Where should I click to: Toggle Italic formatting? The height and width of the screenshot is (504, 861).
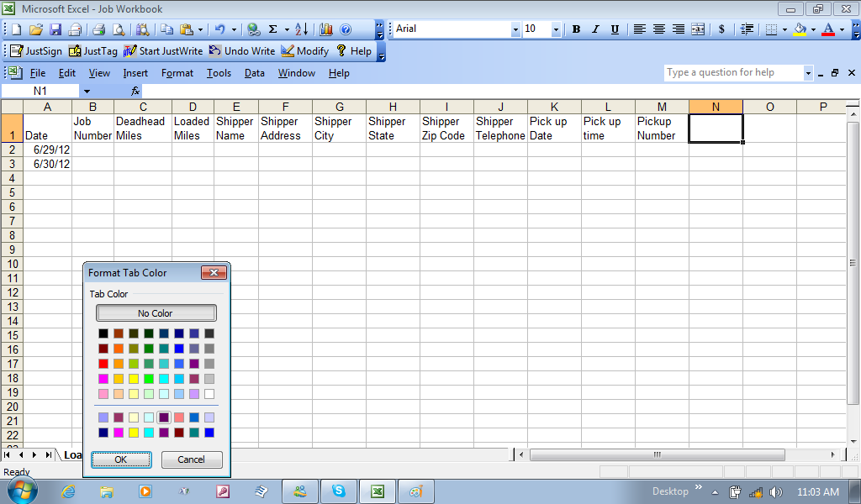click(x=595, y=29)
